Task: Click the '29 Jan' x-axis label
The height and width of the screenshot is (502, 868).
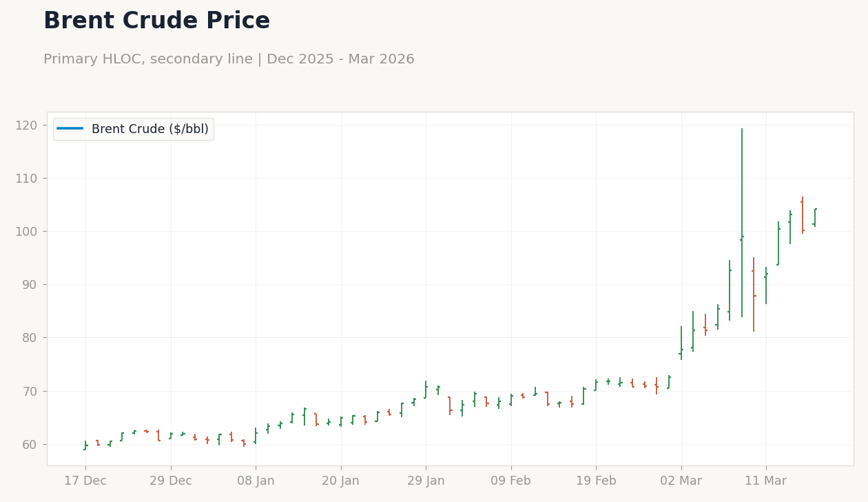Action: (426, 481)
